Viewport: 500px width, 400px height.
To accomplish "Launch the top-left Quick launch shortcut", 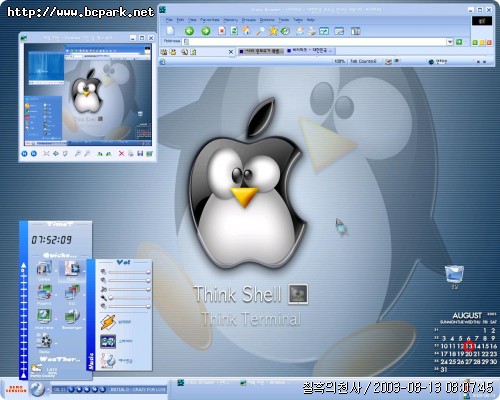I will tap(44, 270).
